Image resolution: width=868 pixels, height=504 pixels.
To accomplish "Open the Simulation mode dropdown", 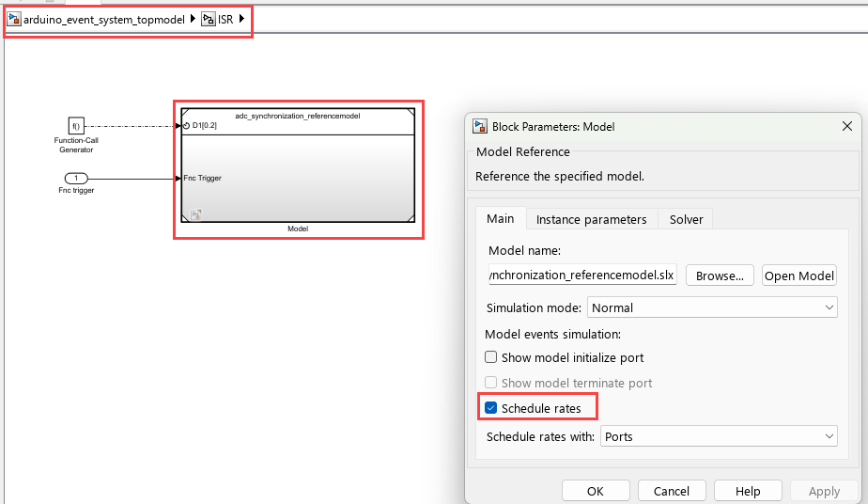I will (712, 307).
